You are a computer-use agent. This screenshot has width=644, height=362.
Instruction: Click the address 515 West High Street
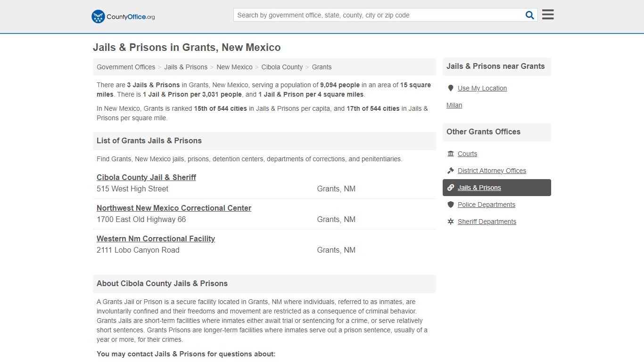point(132,189)
